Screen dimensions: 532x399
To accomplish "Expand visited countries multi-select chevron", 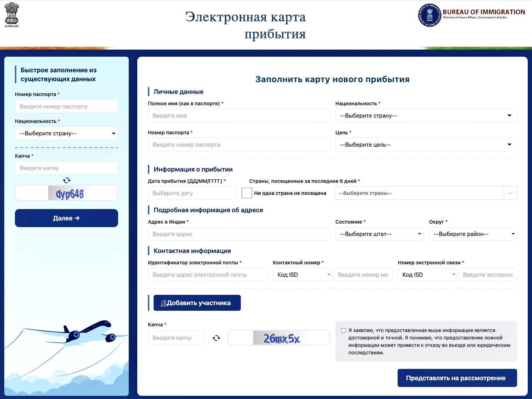I will tap(510, 193).
